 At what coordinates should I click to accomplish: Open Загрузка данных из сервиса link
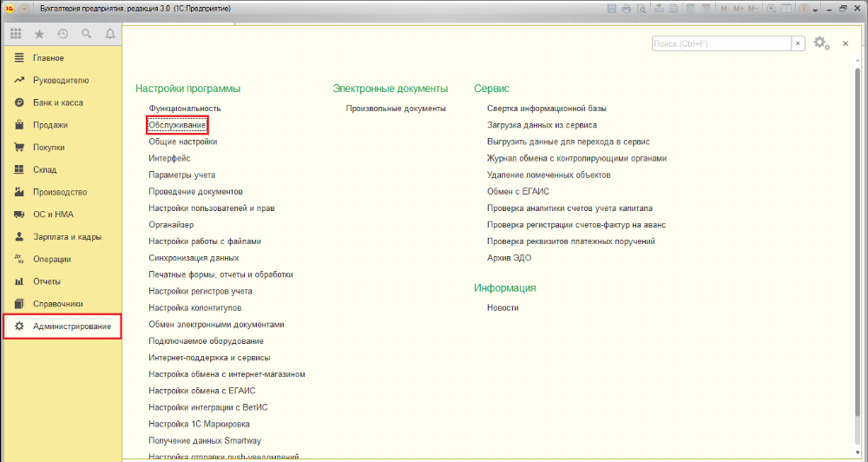coord(542,125)
